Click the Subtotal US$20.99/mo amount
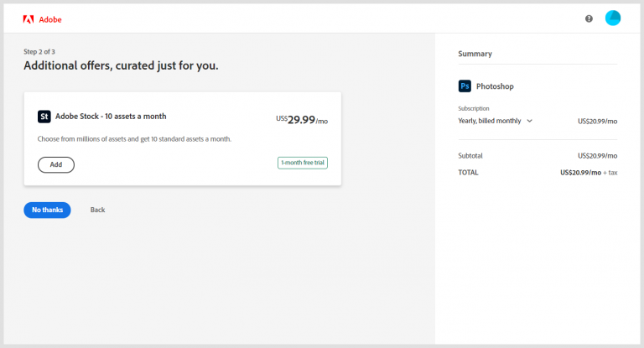This screenshot has height=348, width=644. pos(597,156)
